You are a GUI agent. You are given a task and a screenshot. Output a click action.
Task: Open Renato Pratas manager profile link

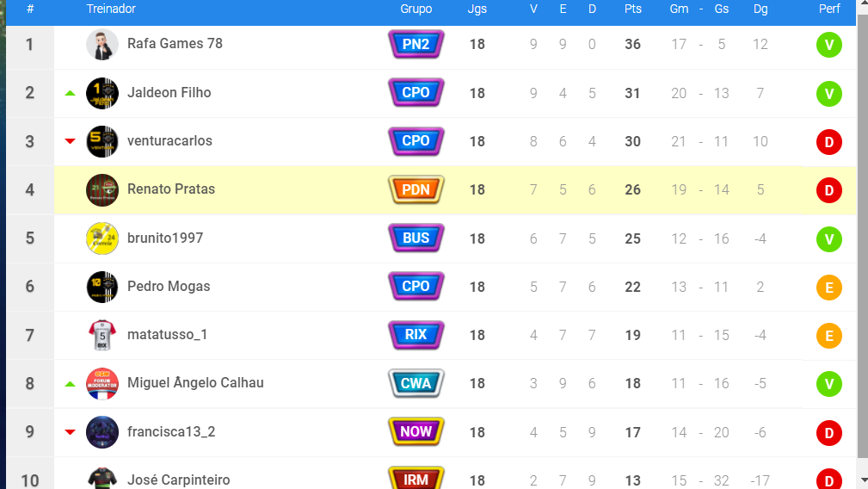click(171, 189)
